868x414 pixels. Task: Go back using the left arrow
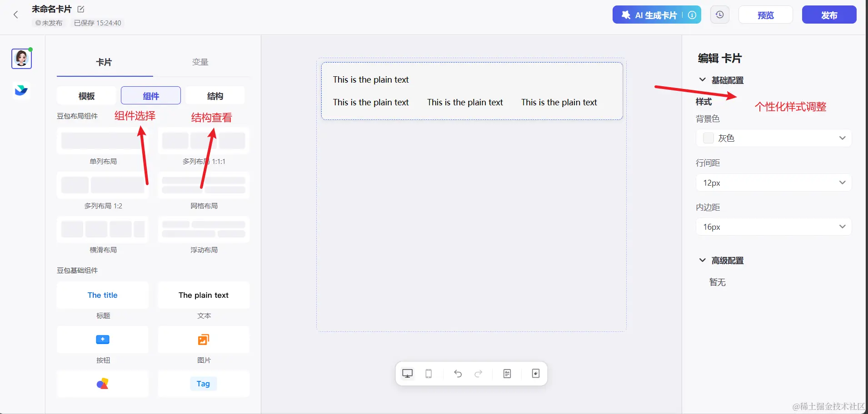coord(16,15)
